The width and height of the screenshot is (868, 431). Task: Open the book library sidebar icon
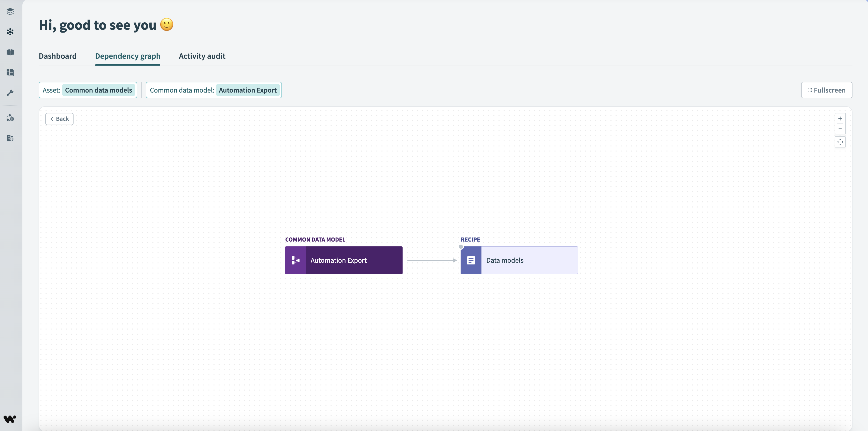click(x=10, y=52)
